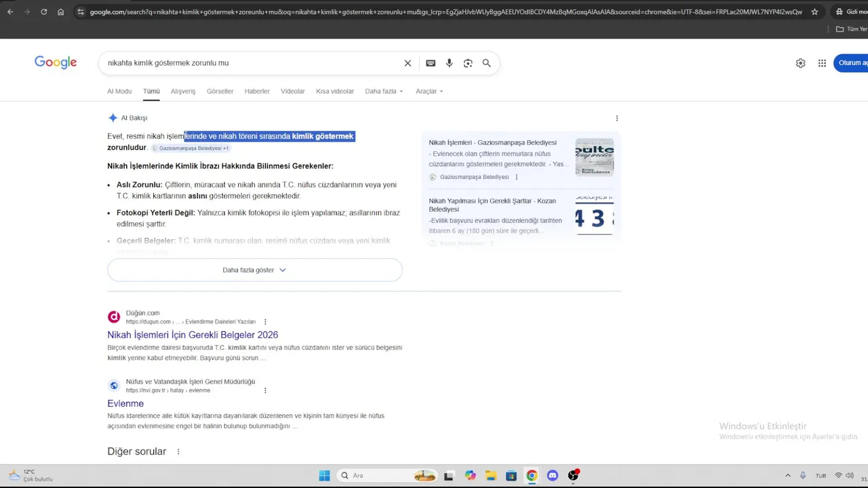Click the Gaziosmanpaşa Belediyesi card thumbnail

(x=594, y=157)
